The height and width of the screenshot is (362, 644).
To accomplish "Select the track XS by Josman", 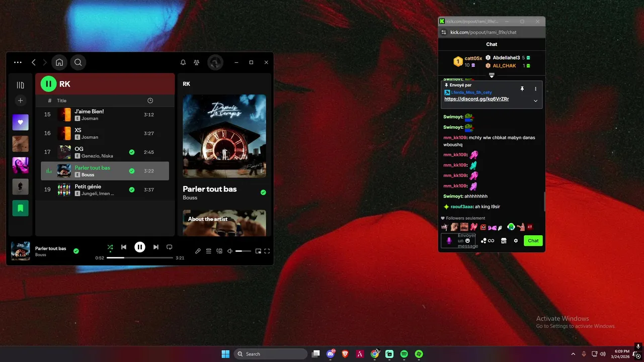I will 105,133.
